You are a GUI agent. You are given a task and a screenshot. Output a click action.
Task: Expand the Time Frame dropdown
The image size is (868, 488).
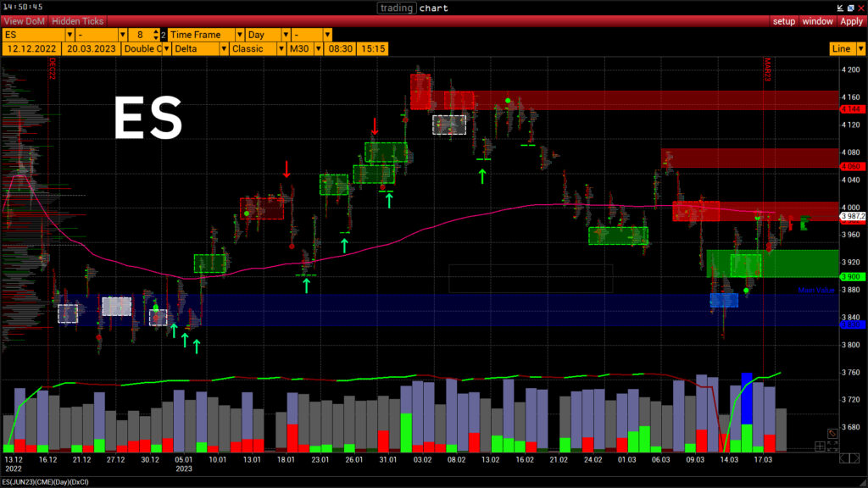(x=205, y=35)
